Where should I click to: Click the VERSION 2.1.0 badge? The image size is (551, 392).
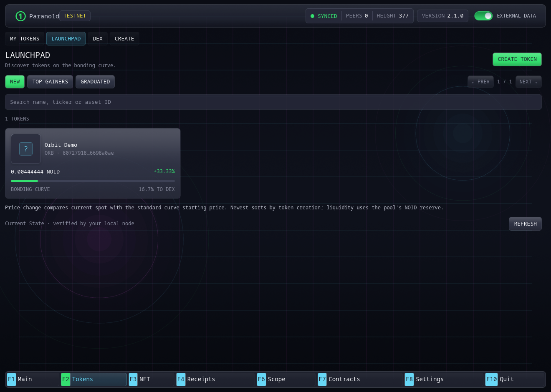pyautogui.click(x=442, y=16)
